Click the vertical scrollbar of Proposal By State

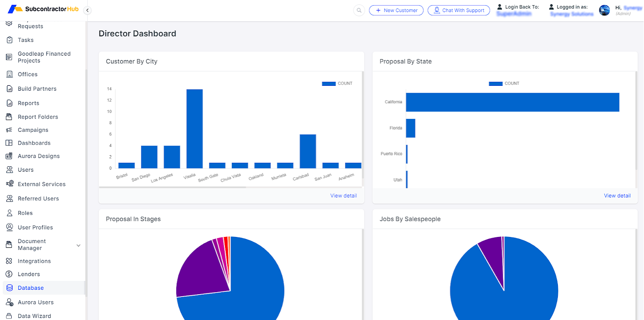(636, 121)
